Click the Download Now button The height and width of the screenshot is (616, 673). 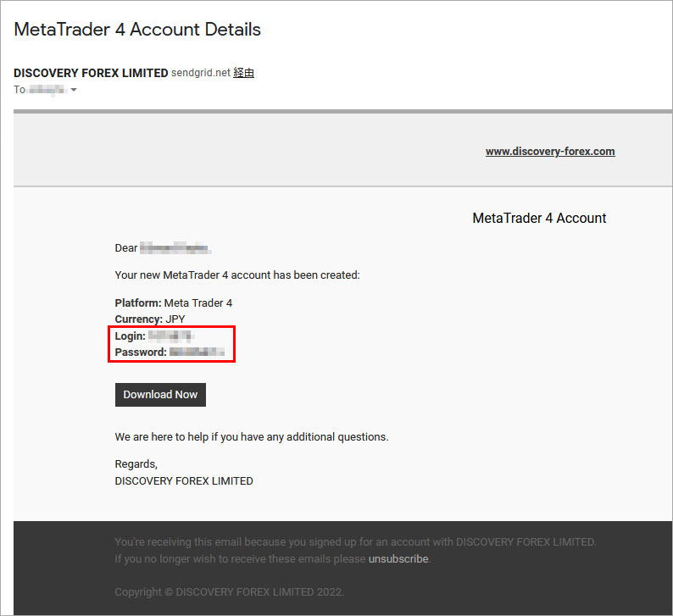(x=160, y=395)
